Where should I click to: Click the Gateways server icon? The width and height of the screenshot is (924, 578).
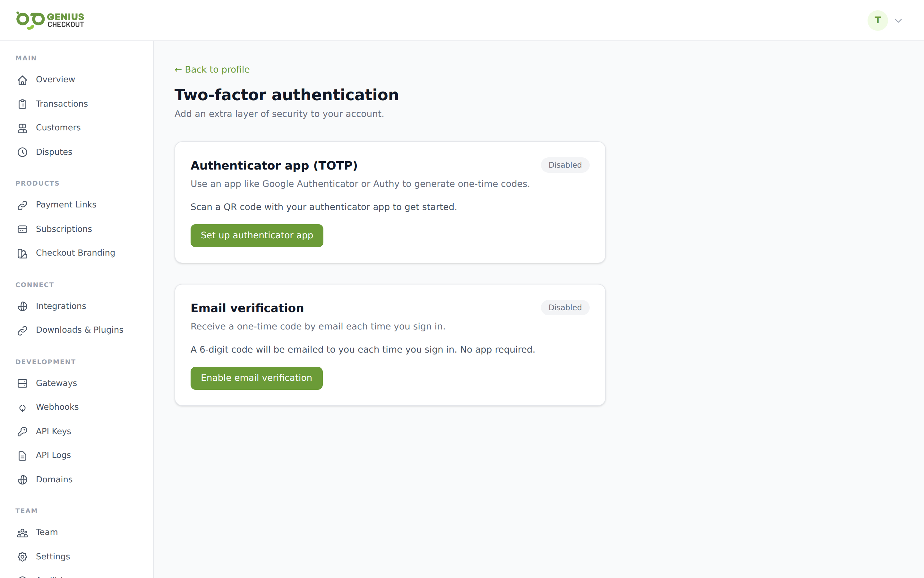[22, 383]
